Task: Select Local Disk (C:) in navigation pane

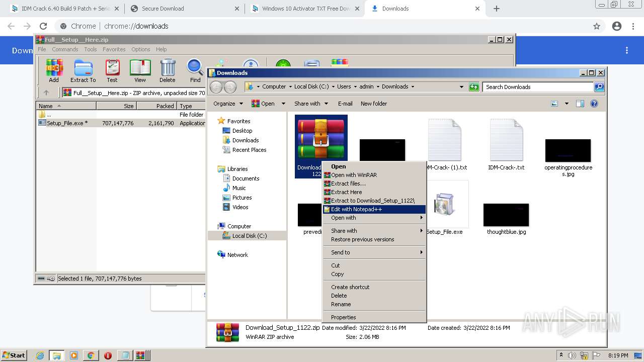Action: (x=250, y=236)
